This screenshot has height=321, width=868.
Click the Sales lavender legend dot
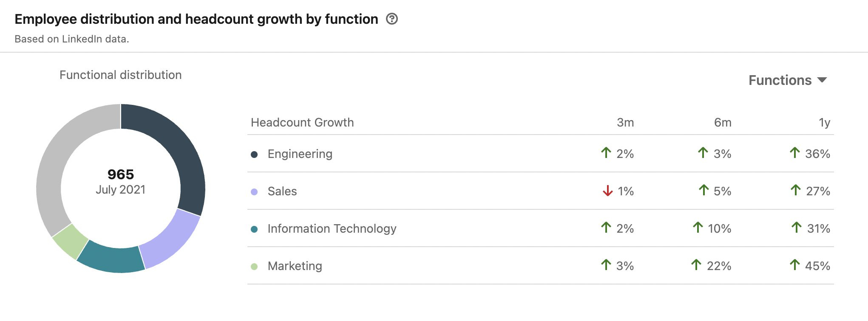tap(254, 192)
